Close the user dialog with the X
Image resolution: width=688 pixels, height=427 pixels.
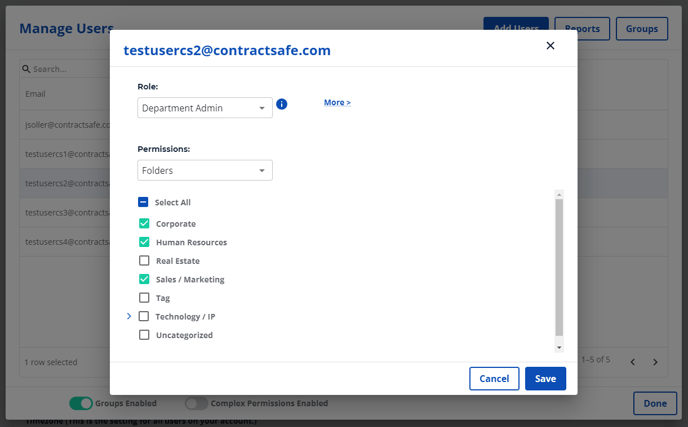550,46
